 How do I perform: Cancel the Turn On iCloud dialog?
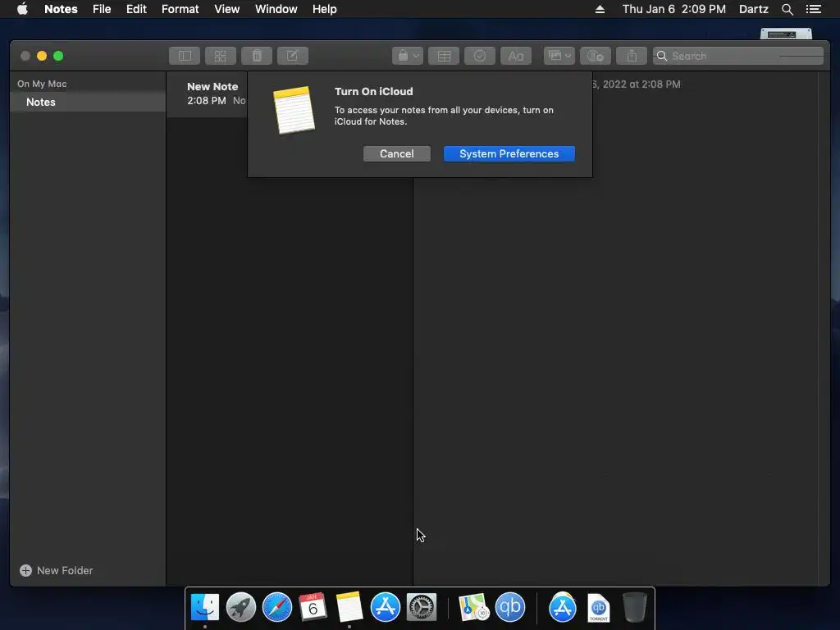(x=397, y=153)
